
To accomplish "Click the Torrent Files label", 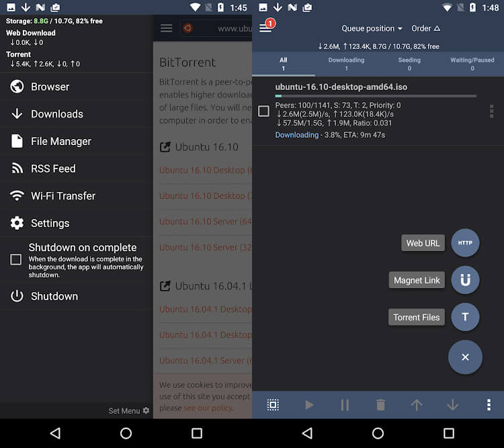I will point(417,317).
